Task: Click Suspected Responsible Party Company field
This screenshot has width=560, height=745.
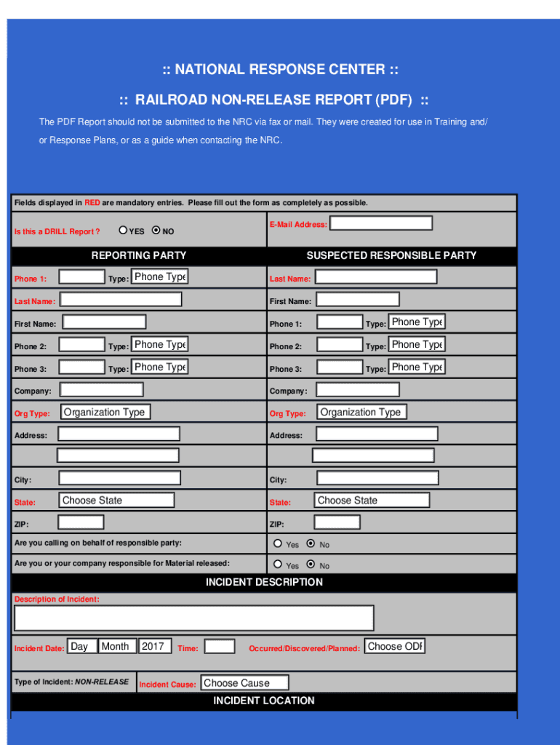Action: pos(356,390)
